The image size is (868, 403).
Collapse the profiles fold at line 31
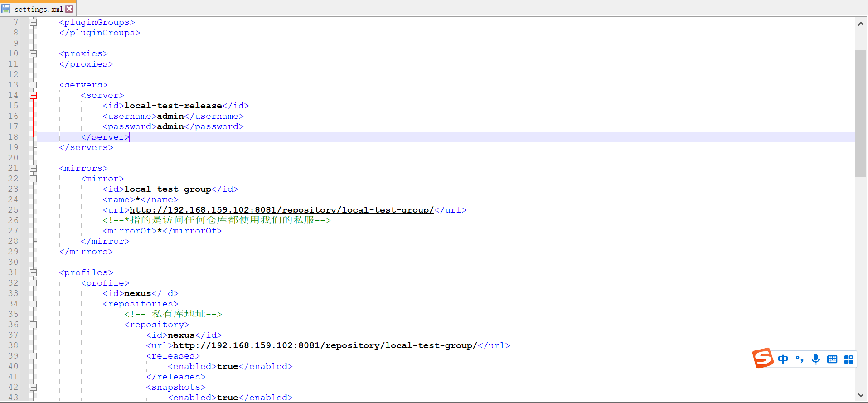[33, 272]
